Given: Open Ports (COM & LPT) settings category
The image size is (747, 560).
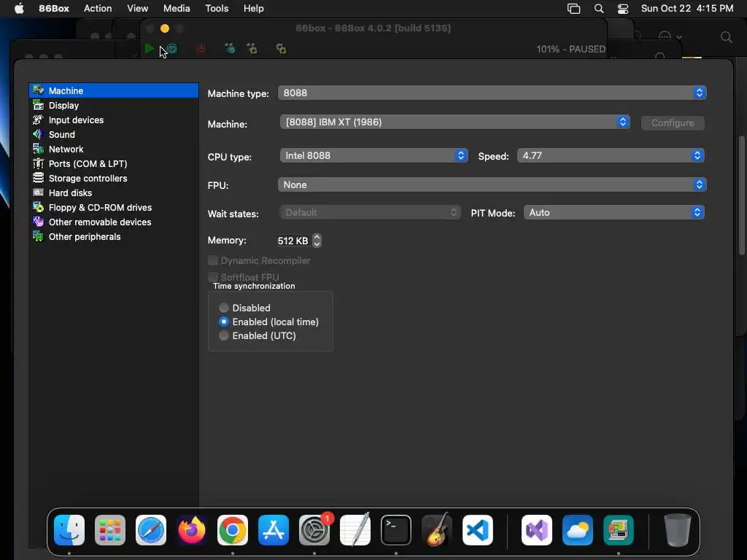Looking at the screenshot, I should point(113,164).
